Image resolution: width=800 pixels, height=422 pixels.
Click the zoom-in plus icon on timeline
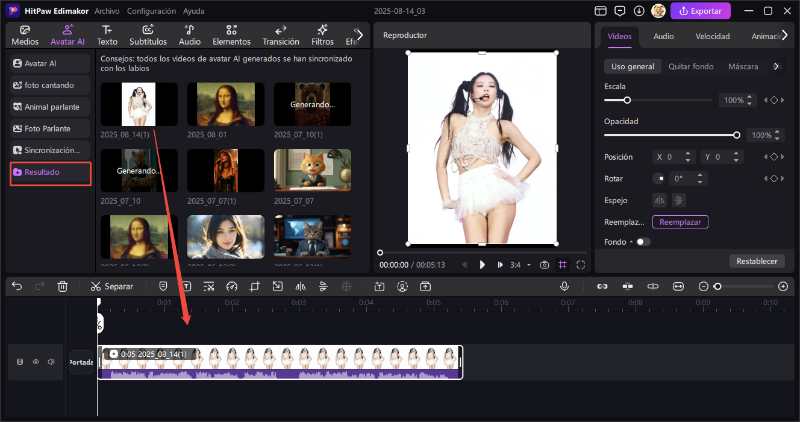(783, 287)
